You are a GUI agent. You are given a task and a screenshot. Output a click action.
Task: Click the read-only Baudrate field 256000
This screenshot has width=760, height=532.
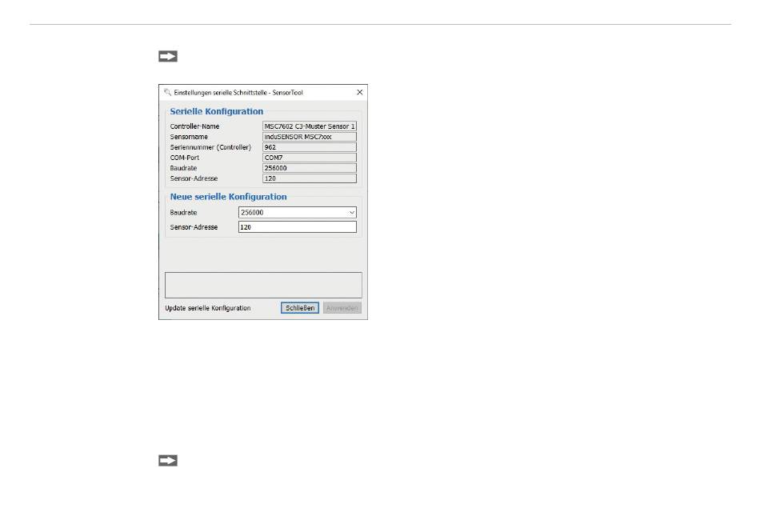[310, 168]
